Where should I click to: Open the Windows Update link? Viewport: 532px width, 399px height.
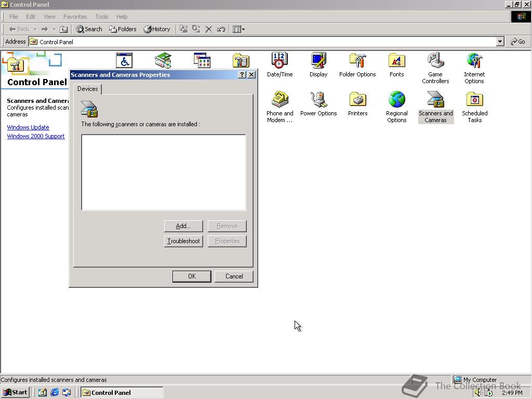pyautogui.click(x=28, y=127)
